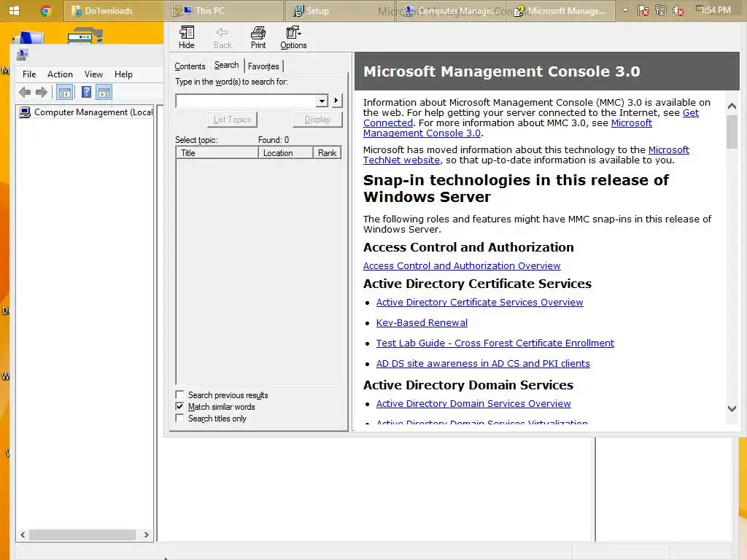The width and height of the screenshot is (747, 560).
Task: Open Key-Based Renewal link
Action: pyautogui.click(x=422, y=322)
